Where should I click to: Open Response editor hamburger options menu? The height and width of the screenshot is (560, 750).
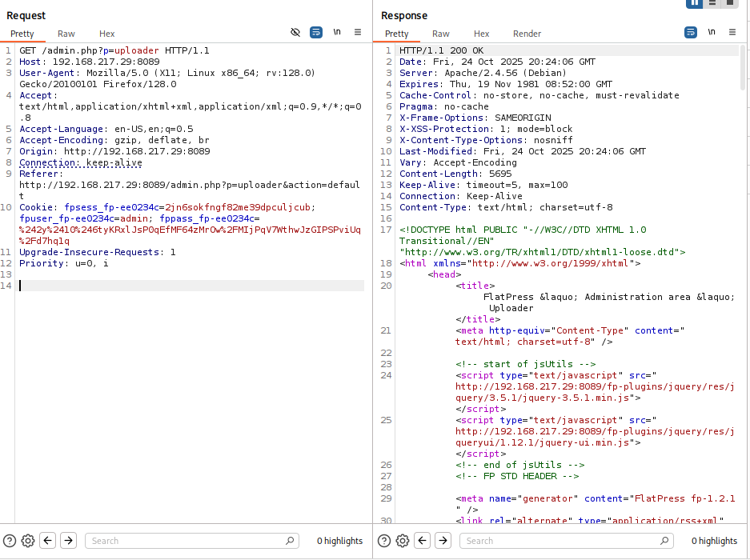[x=732, y=33]
